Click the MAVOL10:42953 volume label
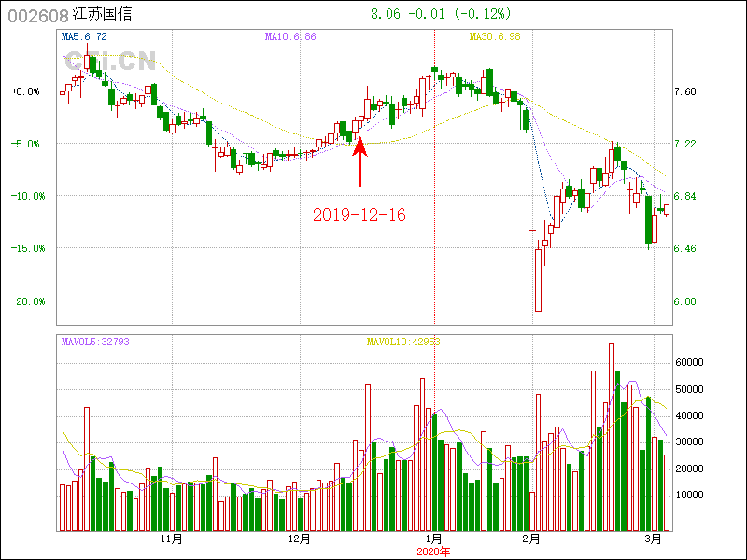The image size is (747, 560). pyautogui.click(x=402, y=342)
